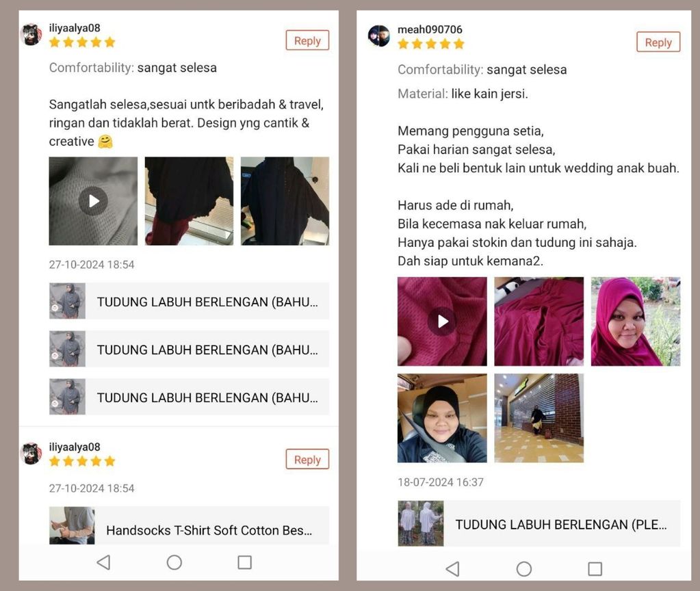
Task: View maroon hijab selfie photo
Action: pos(636,321)
